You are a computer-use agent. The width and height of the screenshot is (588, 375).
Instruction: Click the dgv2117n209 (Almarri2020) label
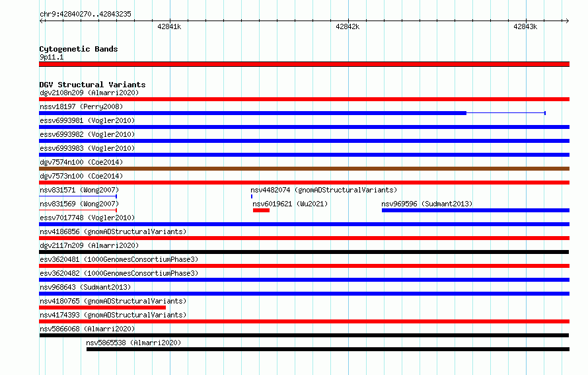tap(89, 245)
